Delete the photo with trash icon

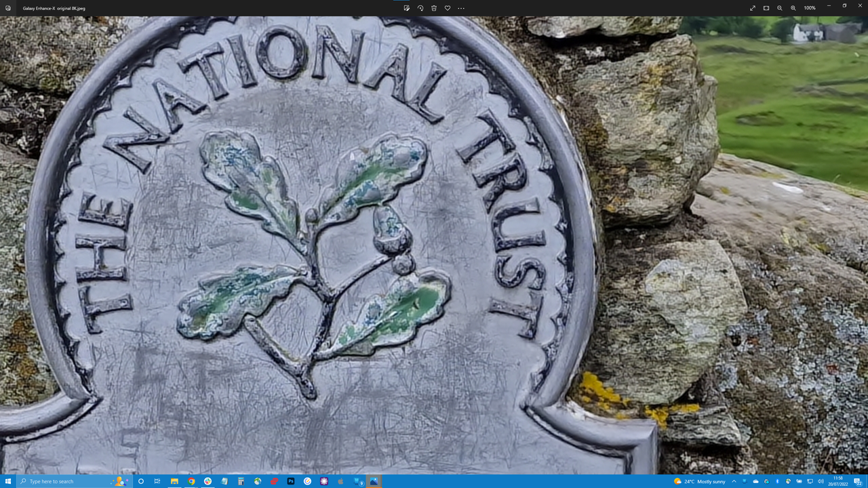tap(434, 8)
